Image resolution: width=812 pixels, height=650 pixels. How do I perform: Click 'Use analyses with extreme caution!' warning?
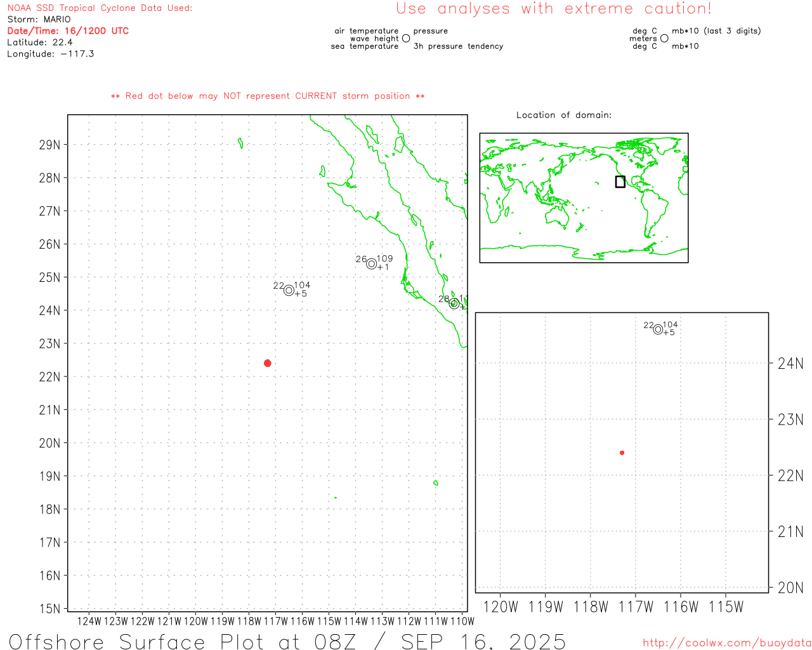coord(554,9)
